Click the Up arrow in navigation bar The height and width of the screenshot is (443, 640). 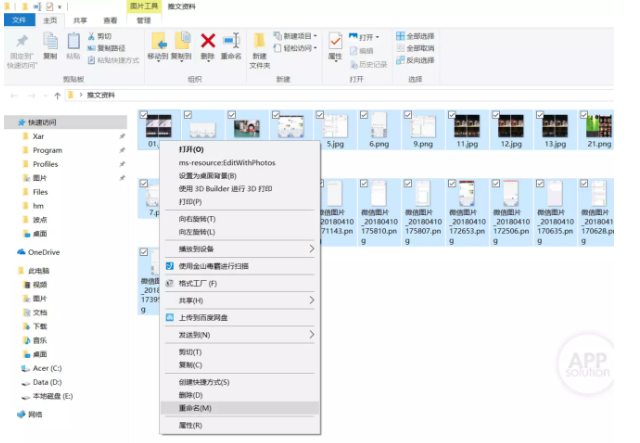tap(56, 95)
